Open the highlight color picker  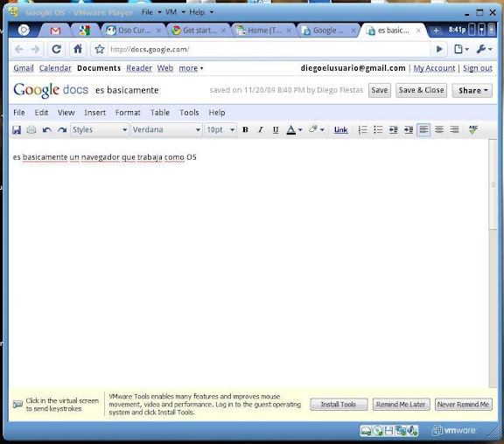[x=316, y=129]
